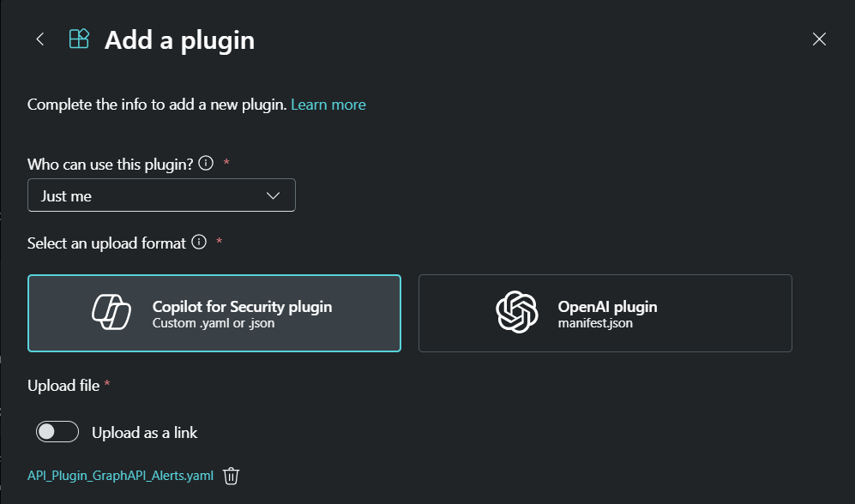
Task: Delete the uploaded yaml file
Action: point(231,476)
